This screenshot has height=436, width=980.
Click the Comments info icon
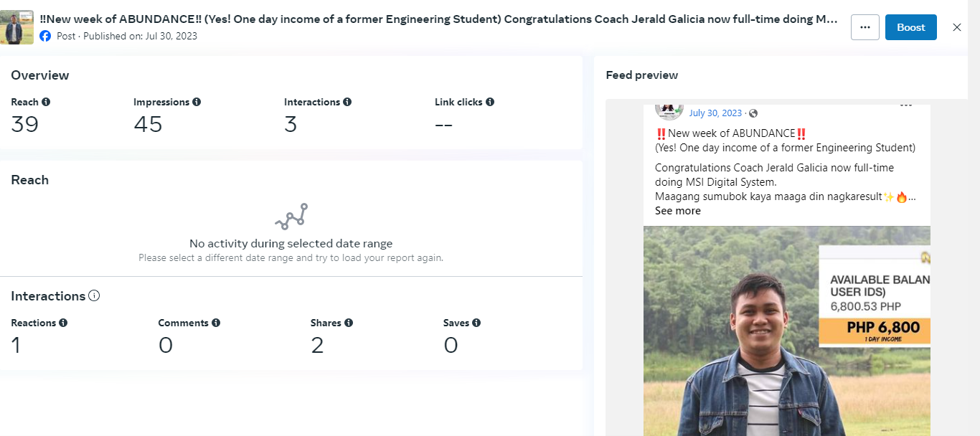click(216, 323)
